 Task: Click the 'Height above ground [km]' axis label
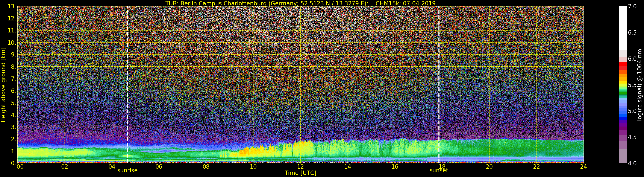pyautogui.click(x=3, y=85)
